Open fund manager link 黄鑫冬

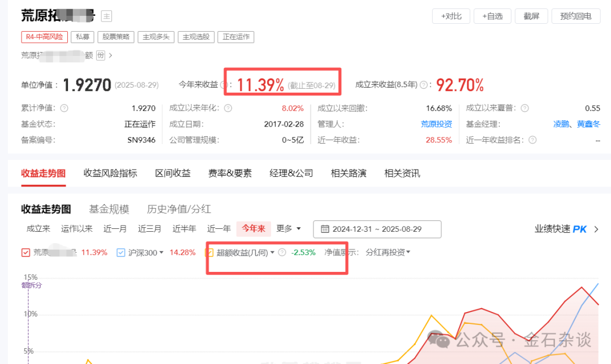(588, 124)
